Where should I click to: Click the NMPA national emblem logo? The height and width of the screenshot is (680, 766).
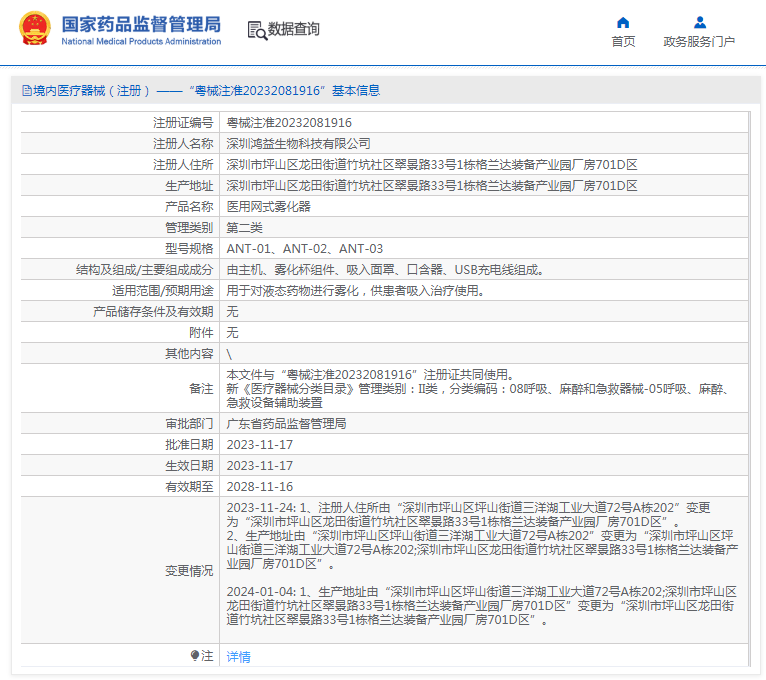35,28
